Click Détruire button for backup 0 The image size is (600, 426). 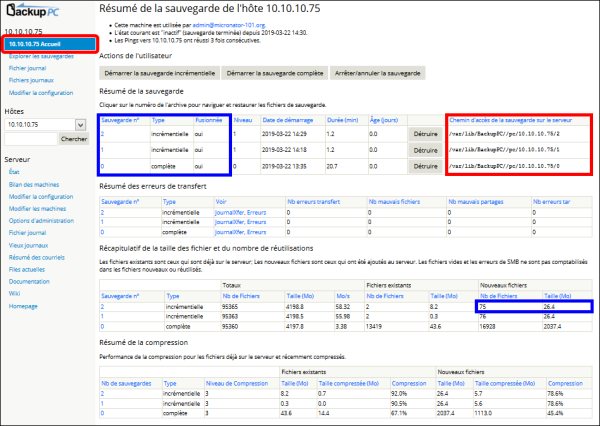[x=425, y=166]
